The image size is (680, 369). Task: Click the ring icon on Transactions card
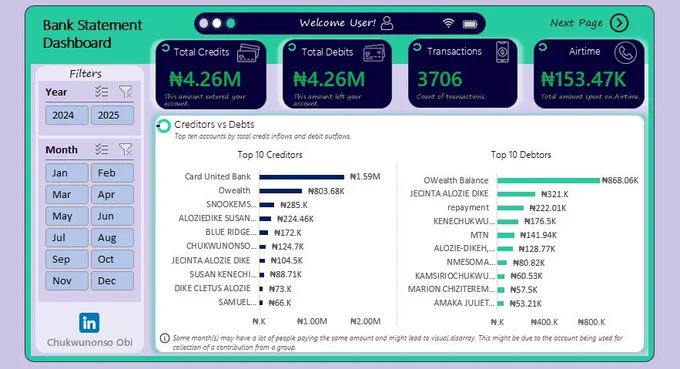tap(417, 47)
